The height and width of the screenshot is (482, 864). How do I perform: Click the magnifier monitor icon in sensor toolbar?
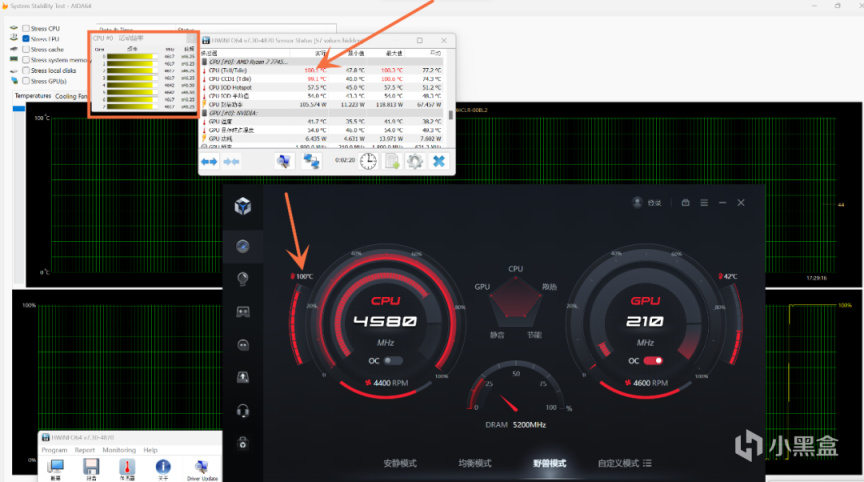(x=284, y=161)
